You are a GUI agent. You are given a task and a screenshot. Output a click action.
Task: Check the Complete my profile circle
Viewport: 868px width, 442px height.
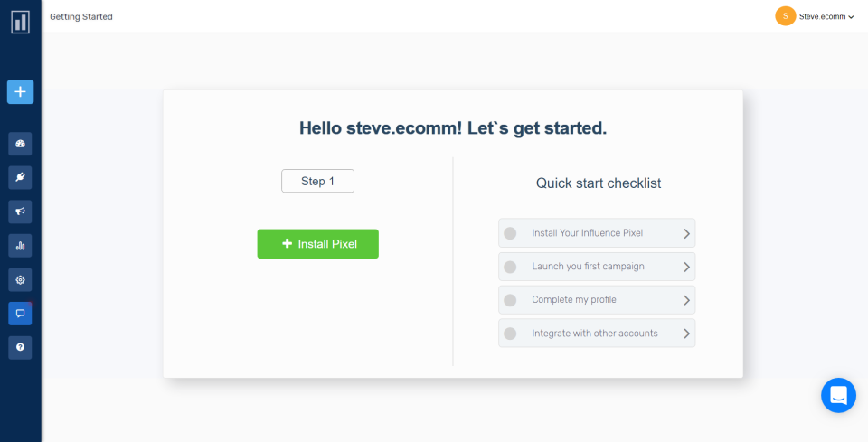pyautogui.click(x=510, y=300)
